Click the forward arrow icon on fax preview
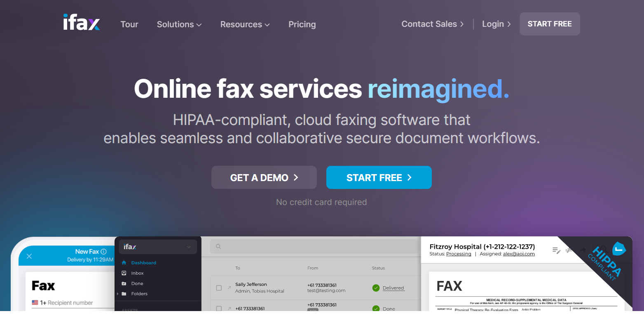The width and height of the screenshot is (644, 316). point(583,249)
